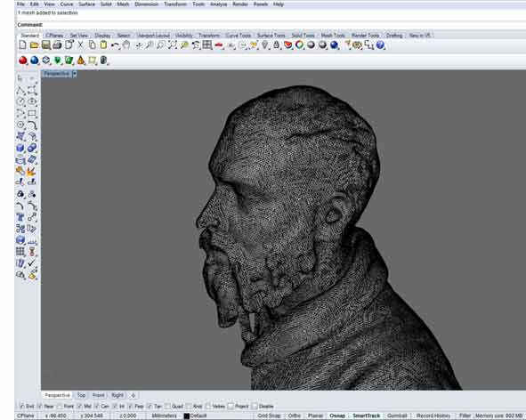Switch to the Mesh Tools toolbar tab
The height and width of the screenshot is (420, 526).
pos(333,36)
